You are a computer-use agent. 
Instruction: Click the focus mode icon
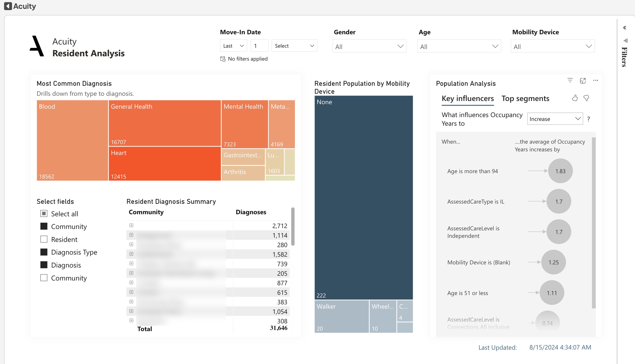(x=583, y=81)
